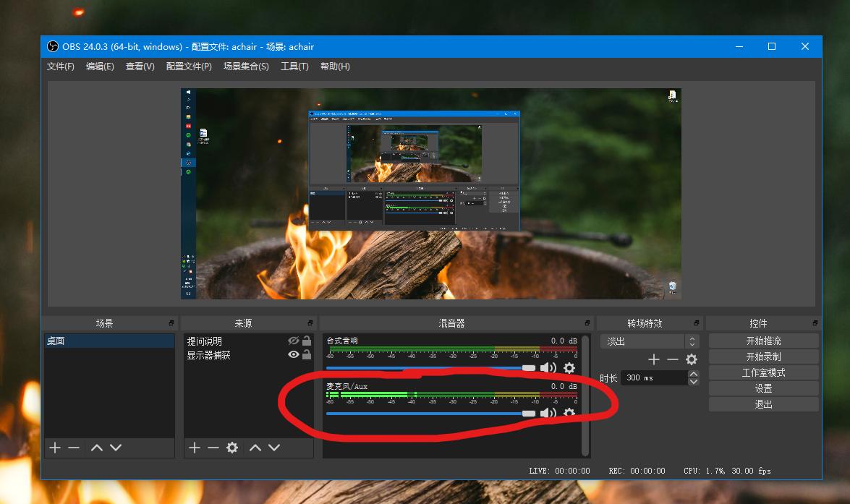Enter 工作室模式 studio mode
The width and height of the screenshot is (850, 504).
pyautogui.click(x=763, y=372)
